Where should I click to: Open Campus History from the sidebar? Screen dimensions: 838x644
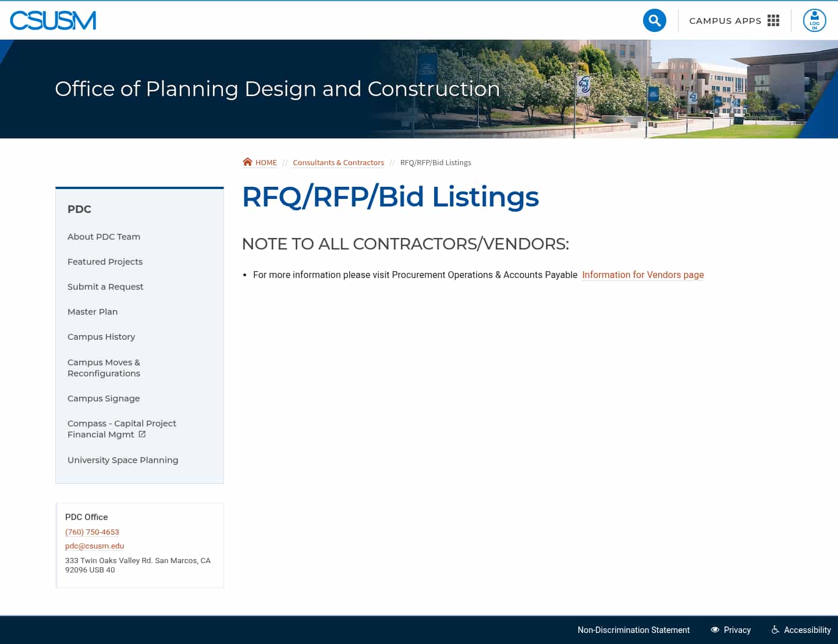click(101, 336)
